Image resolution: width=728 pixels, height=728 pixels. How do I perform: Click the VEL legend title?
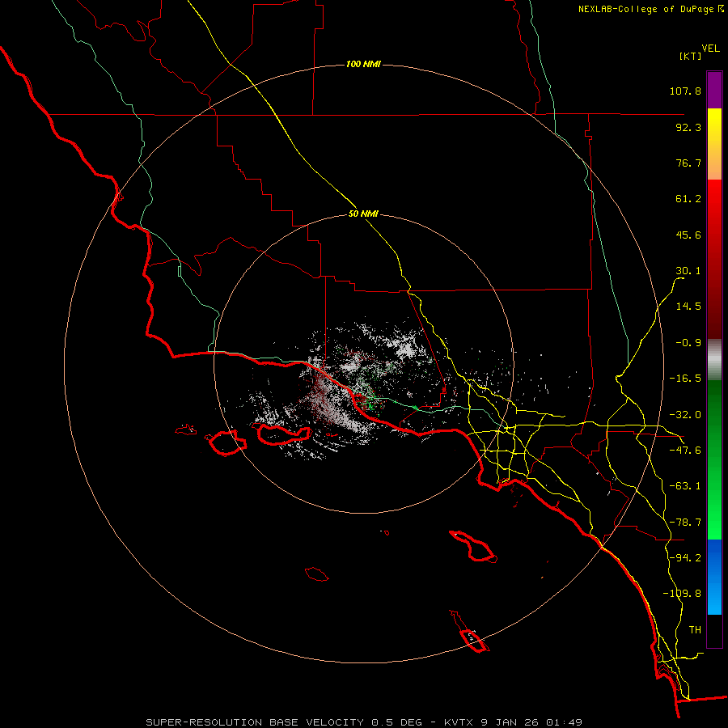click(710, 49)
